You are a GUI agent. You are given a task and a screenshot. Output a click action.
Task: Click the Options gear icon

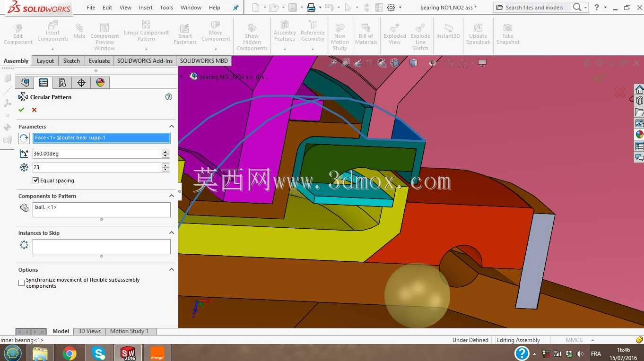391,8
